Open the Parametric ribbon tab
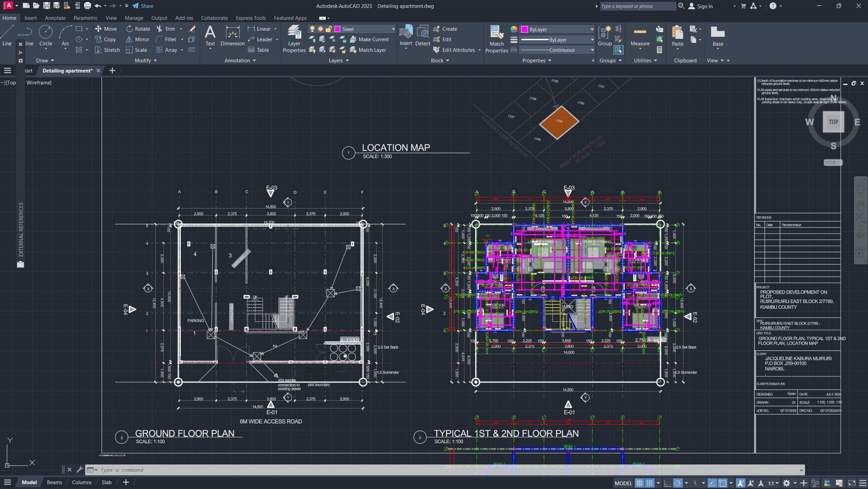 (85, 18)
